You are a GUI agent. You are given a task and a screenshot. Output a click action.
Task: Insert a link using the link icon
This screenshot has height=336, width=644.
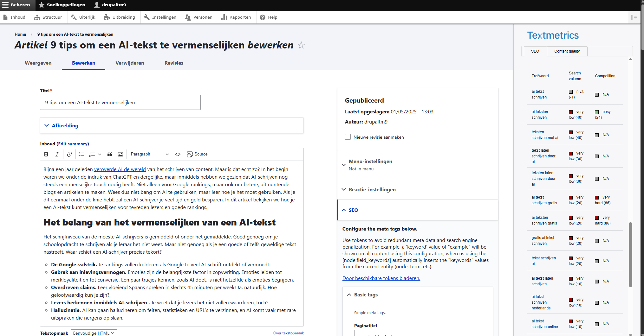tap(69, 154)
